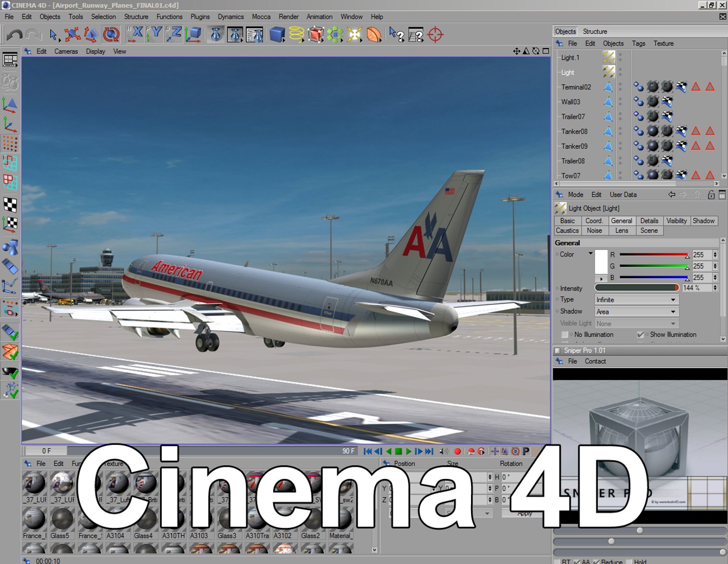Toggle the Z axis lock
This screenshot has width=728, height=564.
[173, 34]
